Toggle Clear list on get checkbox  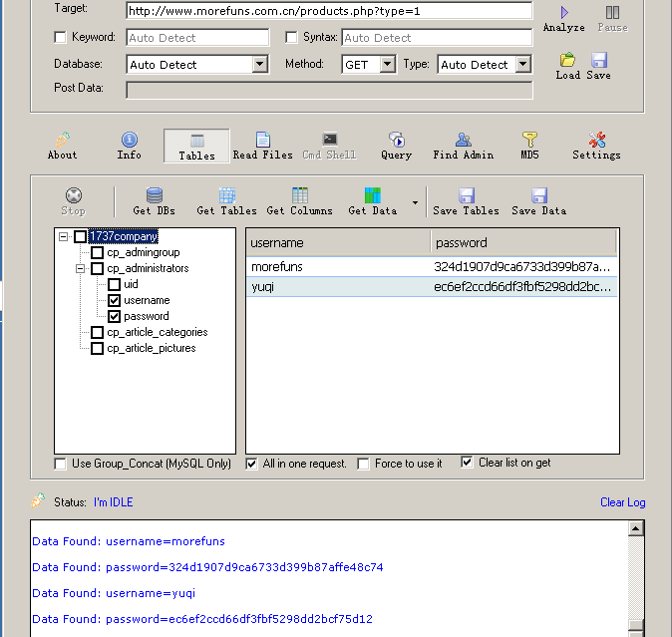467,463
